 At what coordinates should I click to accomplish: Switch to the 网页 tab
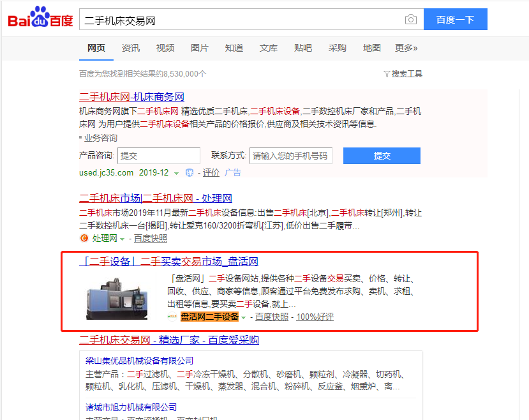tap(96, 48)
